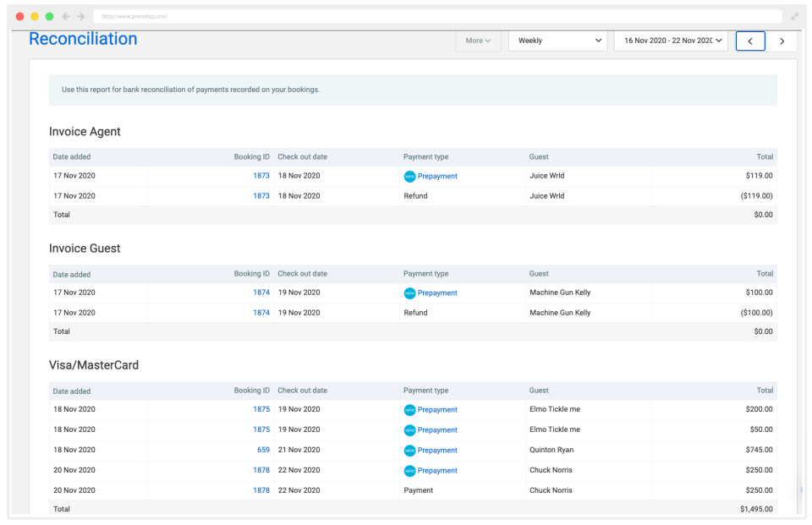
Task: Click the Prepayment link for Machine Gun Kelly
Action: [437, 293]
